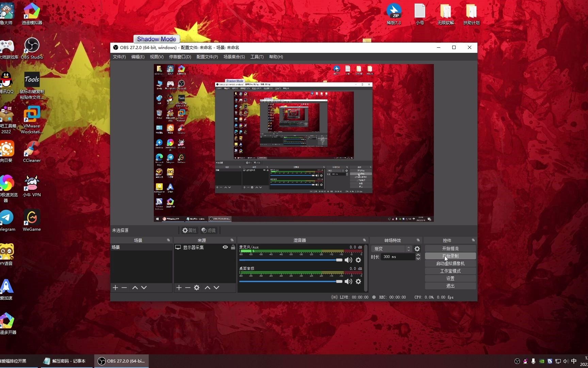The height and width of the screenshot is (368, 588).
Task: Open the 编辑(E) menu
Action: (x=138, y=57)
